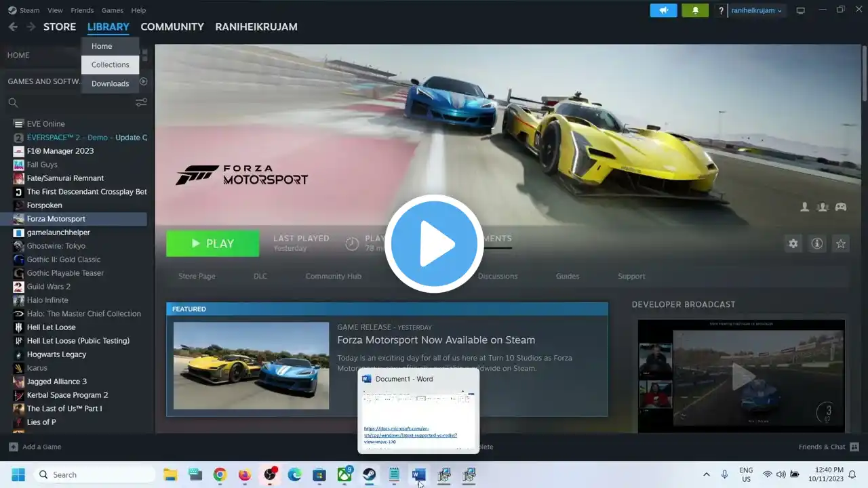The width and height of the screenshot is (868, 488).
Task: Open the Games menu
Action: [113, 10]
